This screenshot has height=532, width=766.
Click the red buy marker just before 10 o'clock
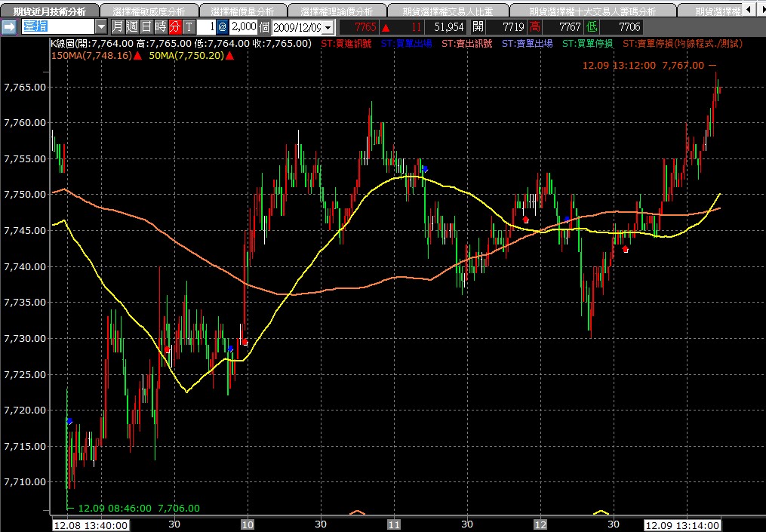(245, 343)
